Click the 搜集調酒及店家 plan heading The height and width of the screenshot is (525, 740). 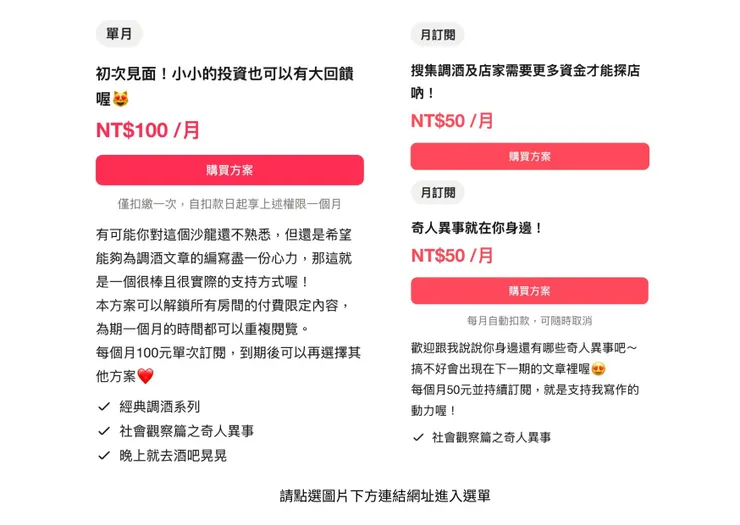525,71
